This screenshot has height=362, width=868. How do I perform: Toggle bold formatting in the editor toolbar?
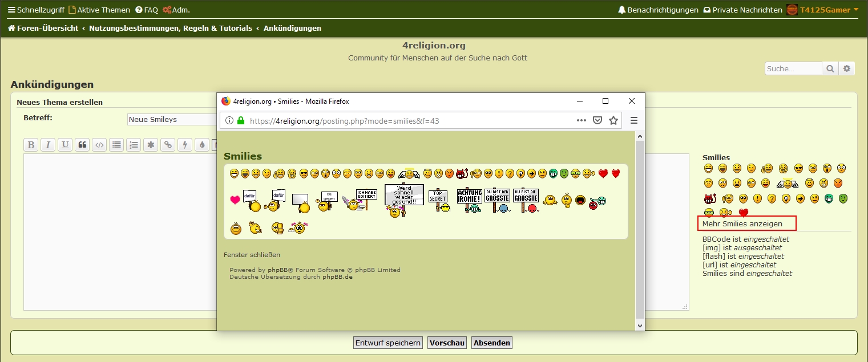(x=31, y=145)
